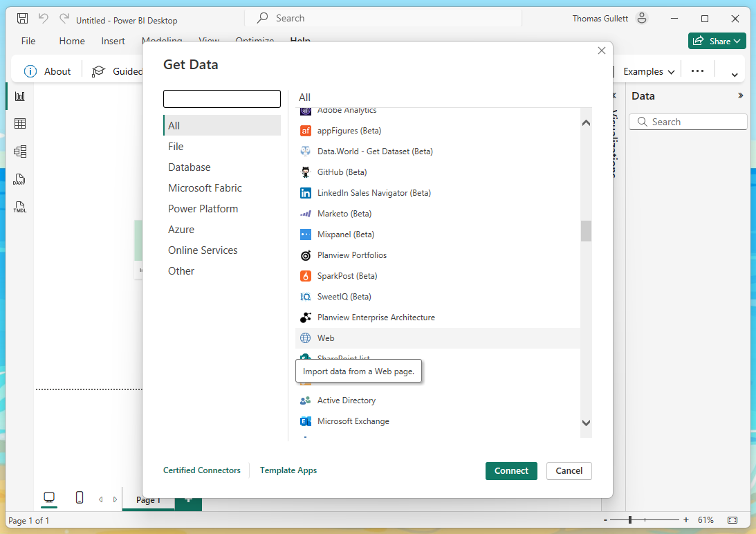The image size is (756, 534).
Task: Open the Certified Connectors link
Action: (x=201, y=470)
